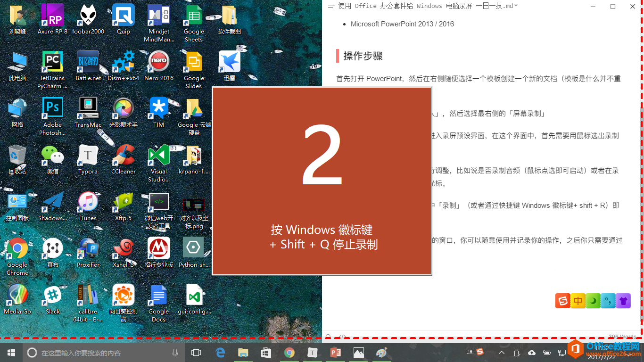Open the Sogou skin shirt icon
This screenshot has height=362, width=644.
point(623,301)
